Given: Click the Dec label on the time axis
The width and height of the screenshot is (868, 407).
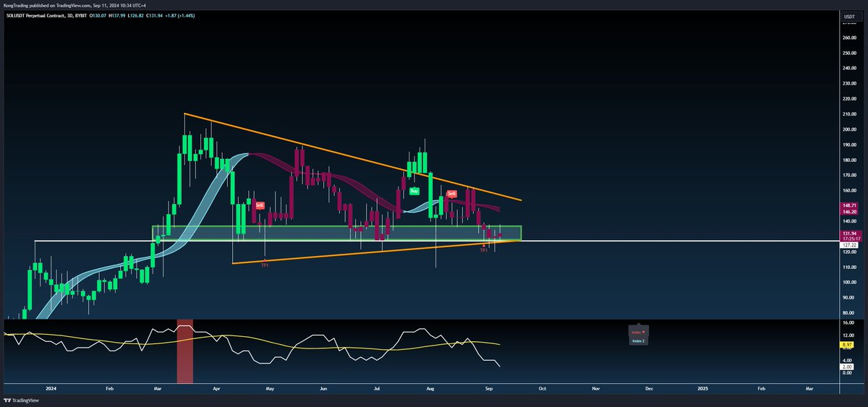Looking at the screenshot, I should [x=649, y=388].
